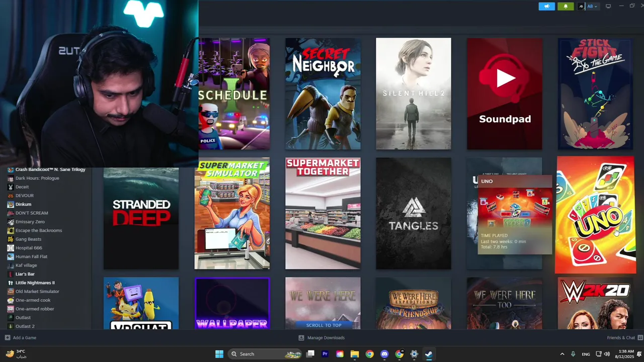Click the highlighted UNO game cover
This screenshot has width=644, height=362.
tap(595, 215)
